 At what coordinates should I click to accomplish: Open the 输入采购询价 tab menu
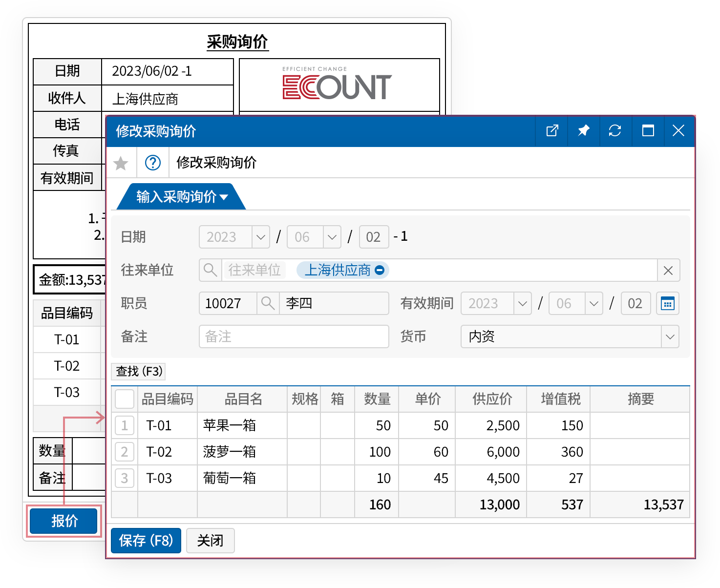click(182, 197)
